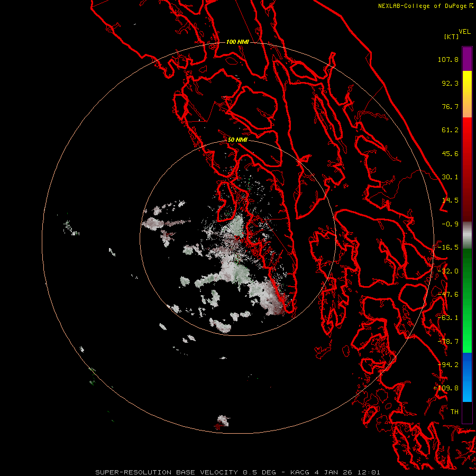Click the -32.0 velocity scale value

(x=448, y=271)
